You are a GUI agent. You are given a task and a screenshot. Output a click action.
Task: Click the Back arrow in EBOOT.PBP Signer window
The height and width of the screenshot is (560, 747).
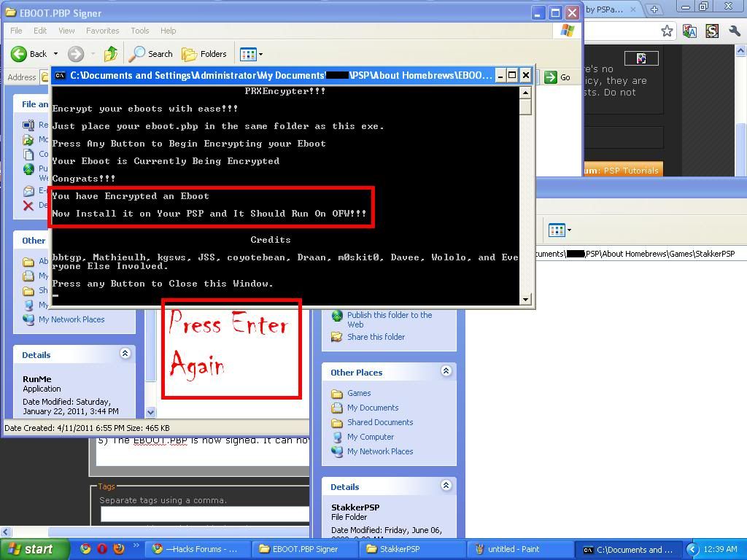tap(19, 54)
